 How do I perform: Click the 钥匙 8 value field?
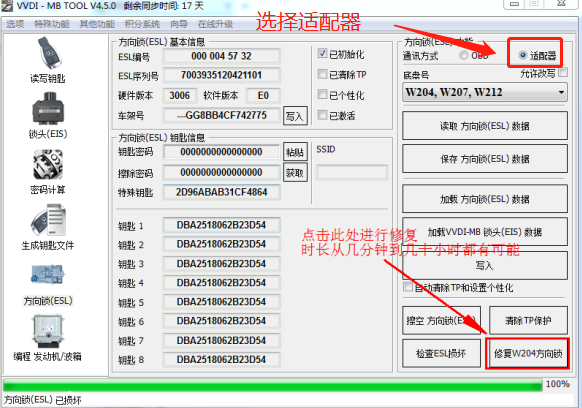click(x=222, y=360)
